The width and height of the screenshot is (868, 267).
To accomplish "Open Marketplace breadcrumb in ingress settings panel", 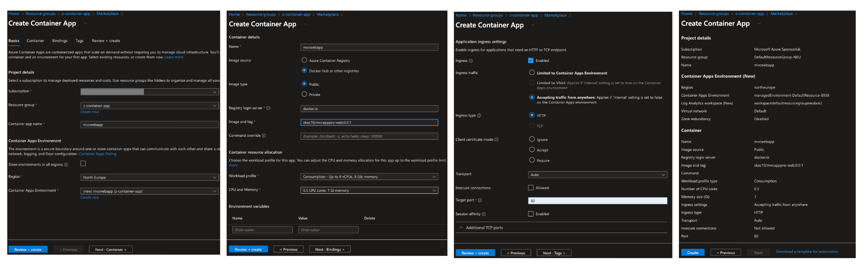I will click(x=555, y=15).
